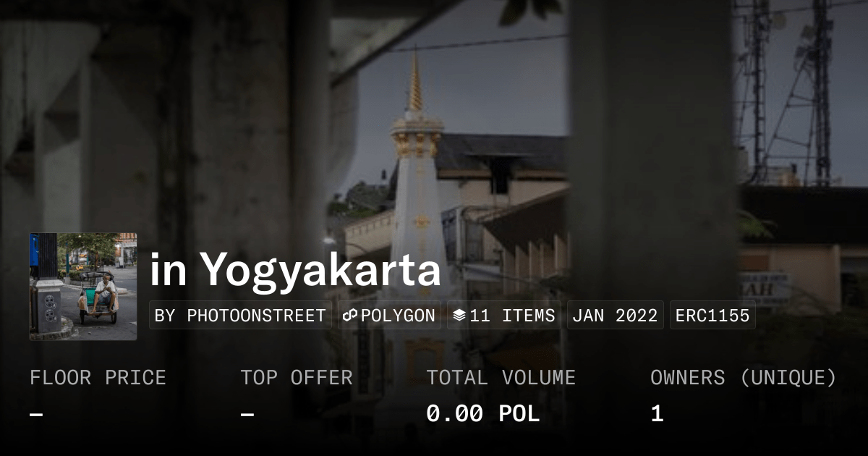Click the TOTAL VOLUME label
The height and width of the screenshot is (456, 868).
[x=501, y=378]
